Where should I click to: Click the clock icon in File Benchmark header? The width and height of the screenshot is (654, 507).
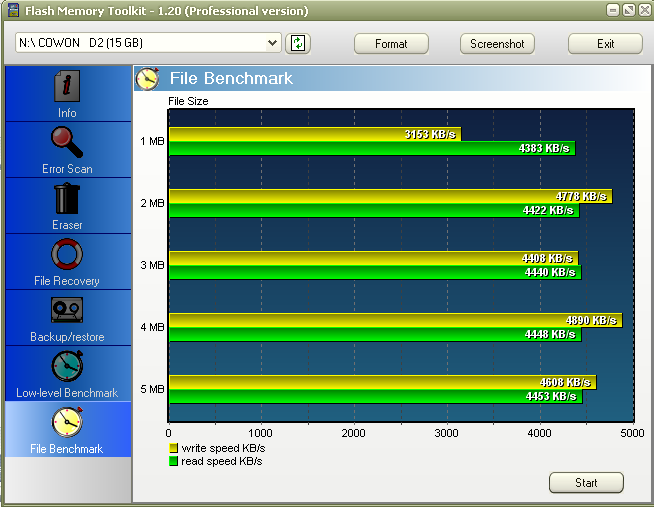tap(148, 78)
